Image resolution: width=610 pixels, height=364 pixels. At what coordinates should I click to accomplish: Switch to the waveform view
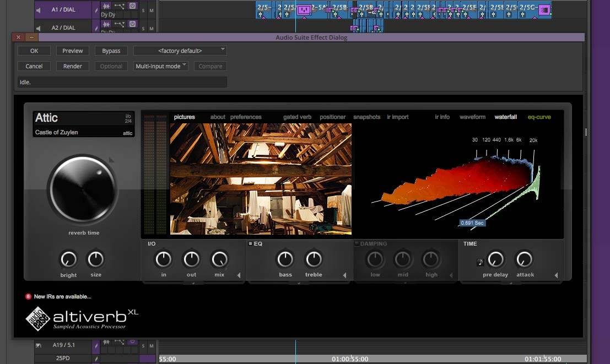click(472, 117)
